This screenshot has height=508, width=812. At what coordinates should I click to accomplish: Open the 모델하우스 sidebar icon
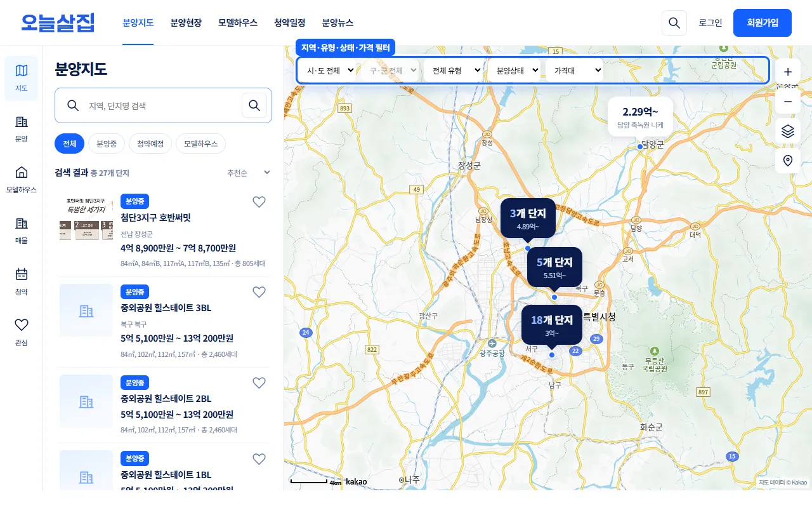(21, 180)
